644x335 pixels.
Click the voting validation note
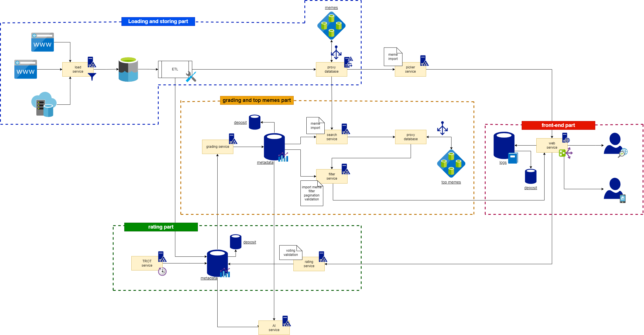tap(290, 253)
